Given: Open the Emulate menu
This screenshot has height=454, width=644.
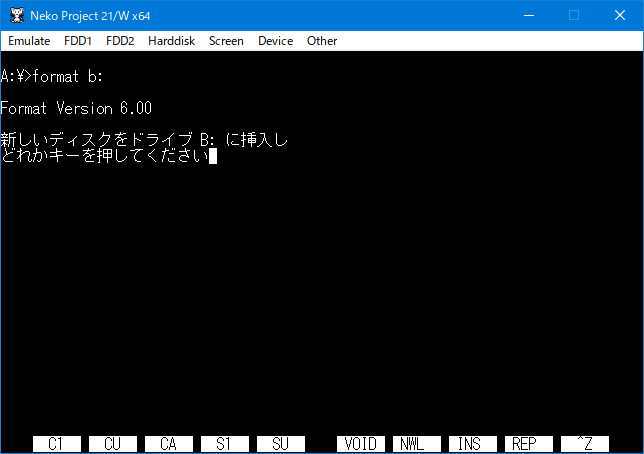Looking at the screenshot, I should pos(29,41).
